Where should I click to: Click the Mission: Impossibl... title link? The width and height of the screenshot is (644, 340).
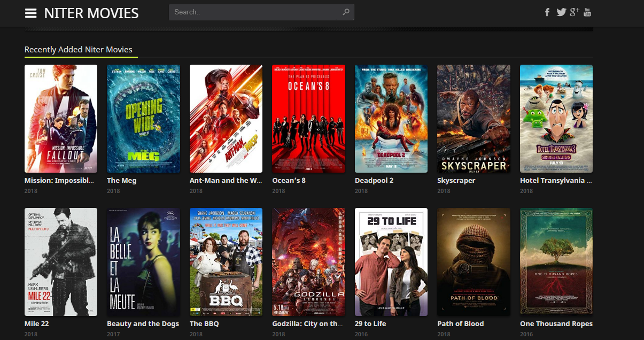[59, 181]
